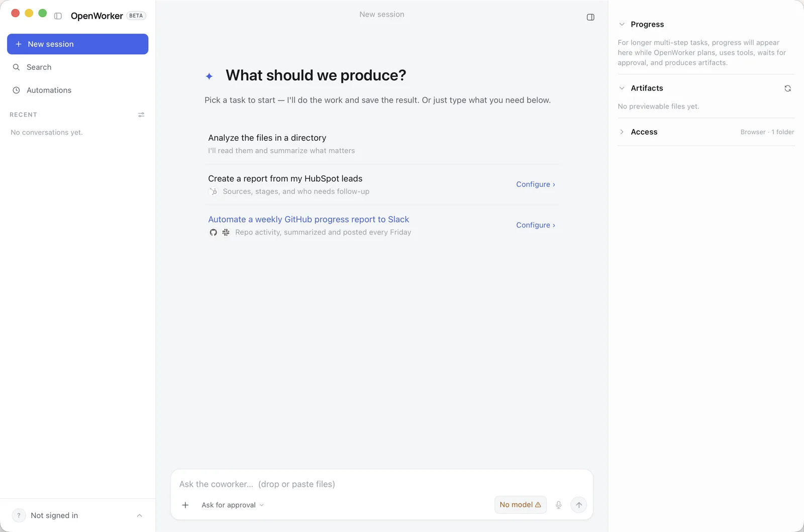Configure the HubSpot leads report task
Screen dimensions: 804x532
point(536,184)
